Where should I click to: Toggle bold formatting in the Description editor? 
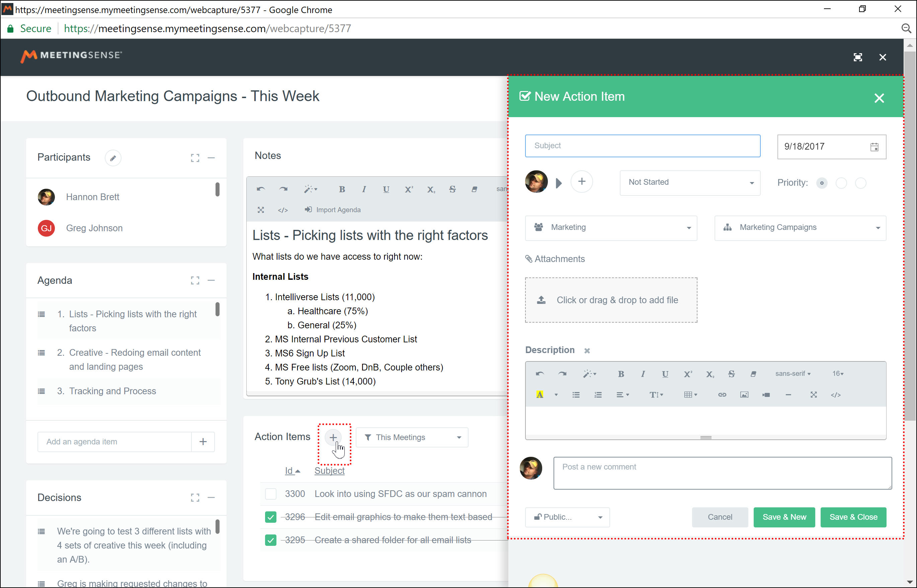point(621,374)
